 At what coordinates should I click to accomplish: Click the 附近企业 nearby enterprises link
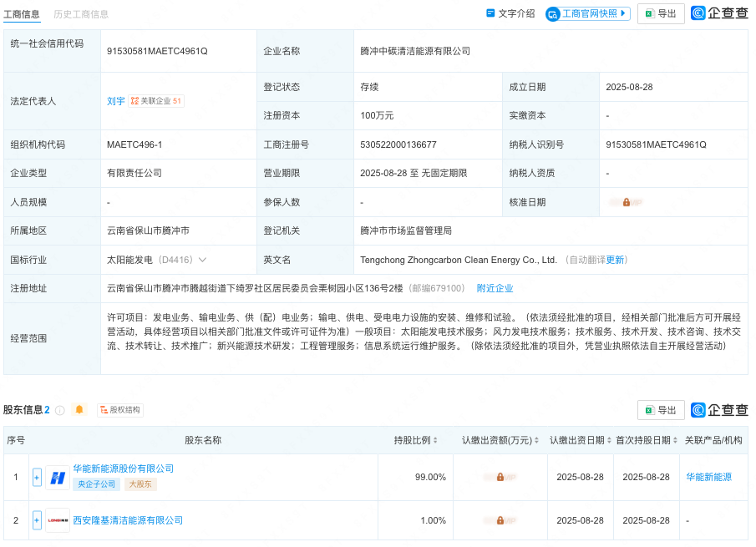click(495, 288)
